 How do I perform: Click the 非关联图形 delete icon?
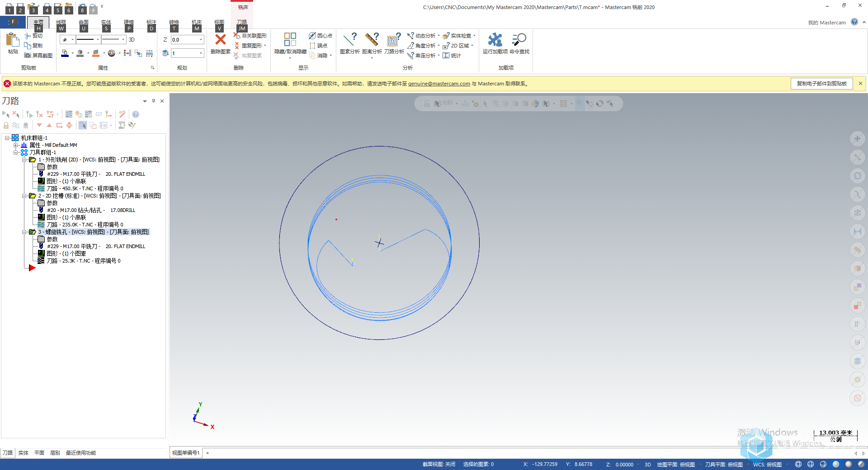pos(237,36)
